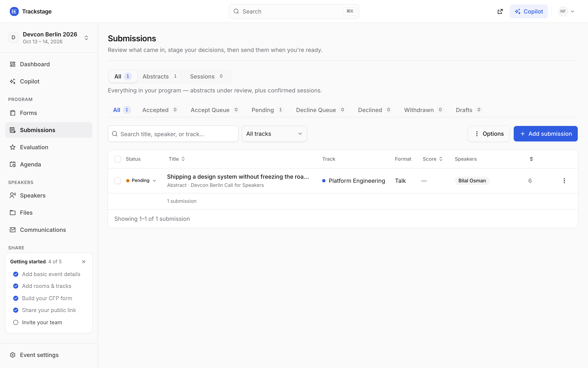Click the search title, speaker, or track field
The image size is (588, 368).
(173, 134)
